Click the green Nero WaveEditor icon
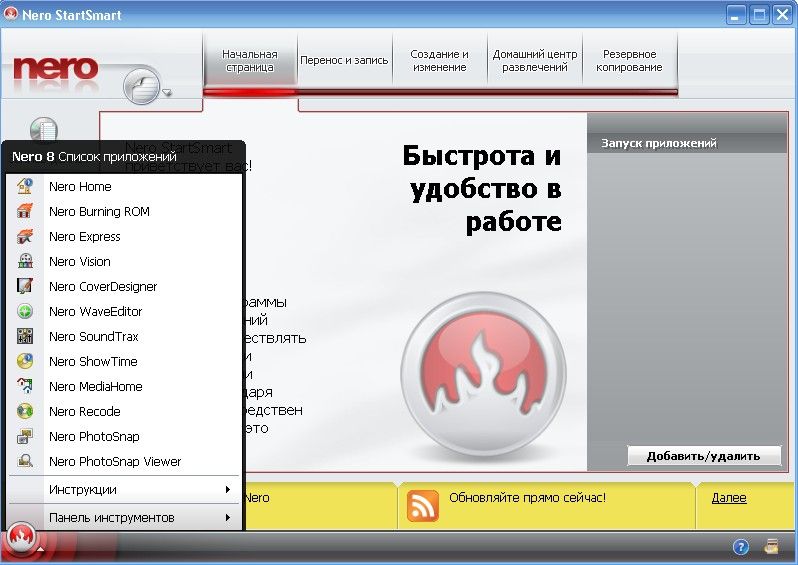Screen dimensions: 798x565 point(24,311)
